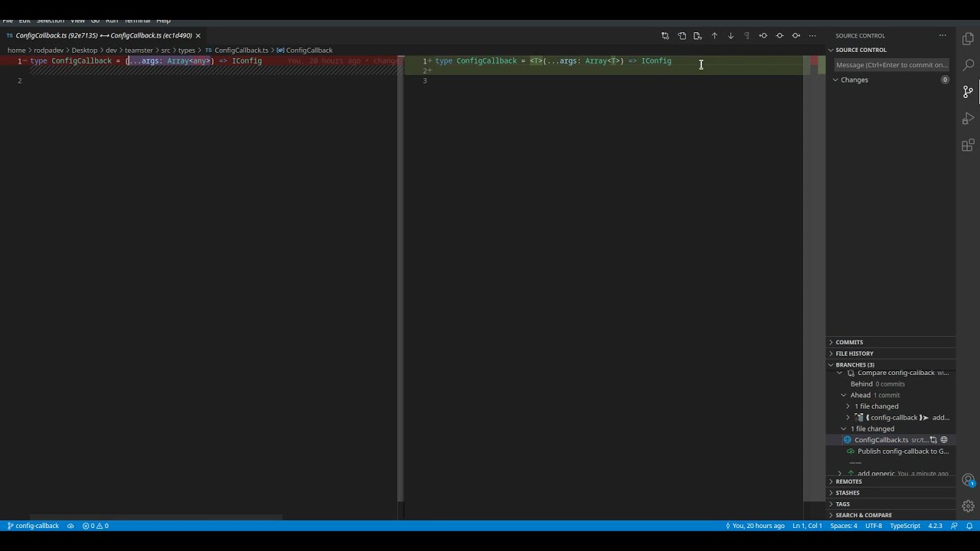
Task: Collapse the SOURCE CONTROL section header
Action: pos(890,50)
